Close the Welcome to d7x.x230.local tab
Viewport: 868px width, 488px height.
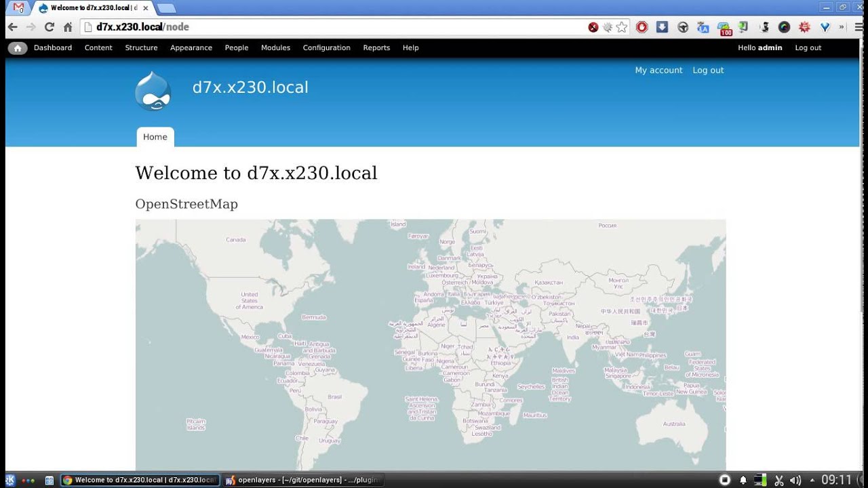145,8
